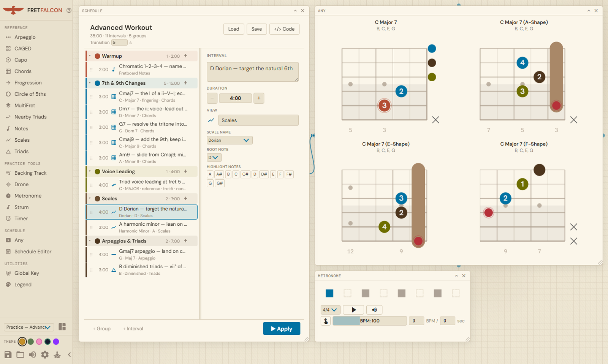Click the + Interval link
This screenshot has height=364, width=608.
(x=133, y=329)
